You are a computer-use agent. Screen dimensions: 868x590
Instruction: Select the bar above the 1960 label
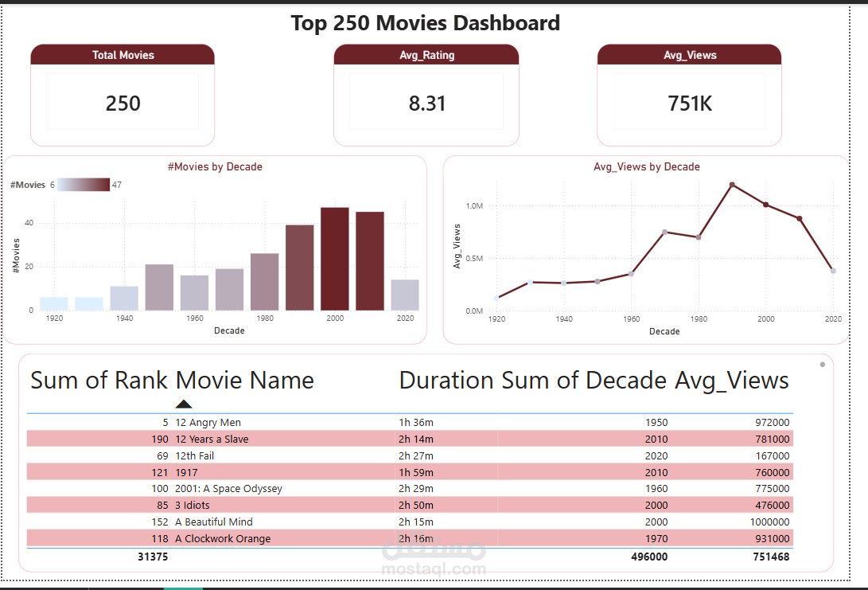pos(195,292)
